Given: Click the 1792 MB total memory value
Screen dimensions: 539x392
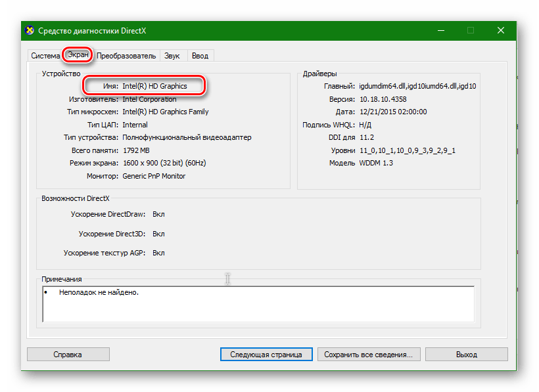Looking at the screenshot, I should [x=135, y=150].
